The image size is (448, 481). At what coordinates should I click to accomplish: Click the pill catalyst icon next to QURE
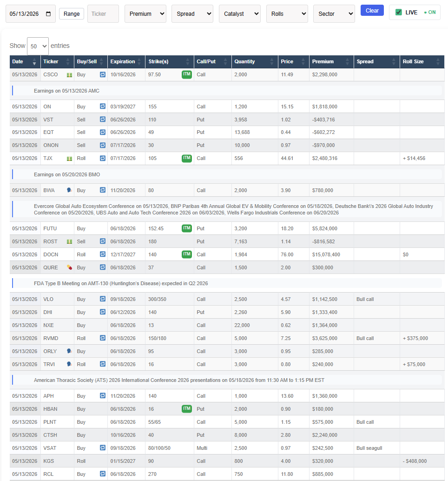(70, 267)
